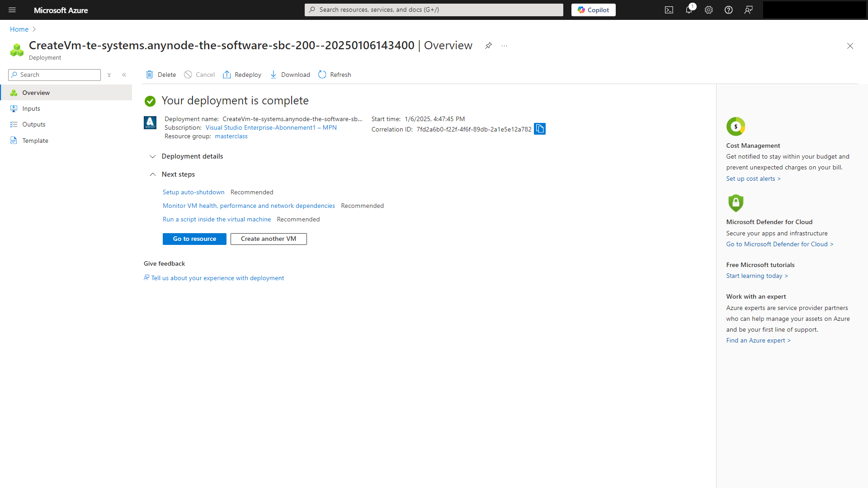Click Find an Azure expert link
The image size is (868, 488).
click(758, 340)
